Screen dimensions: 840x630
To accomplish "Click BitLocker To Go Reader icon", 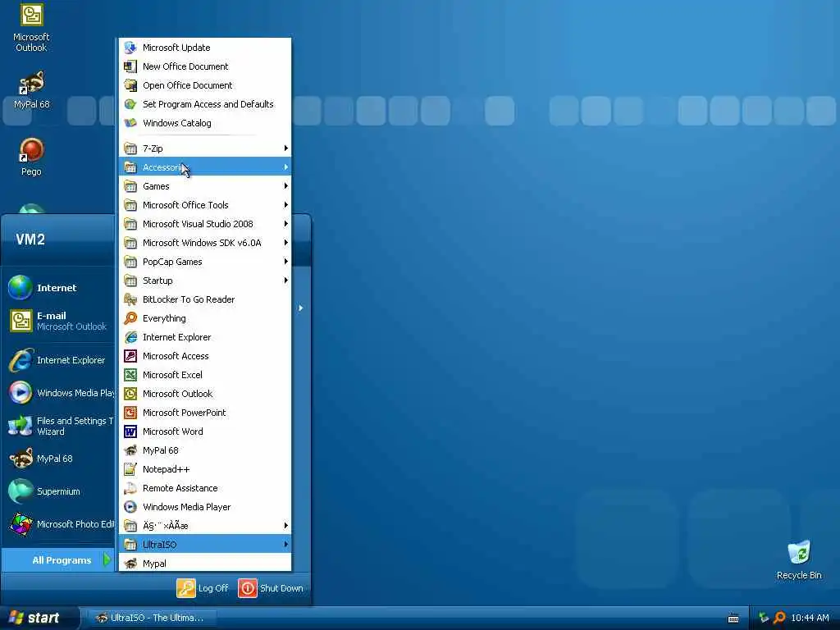I will pos(130,299).
